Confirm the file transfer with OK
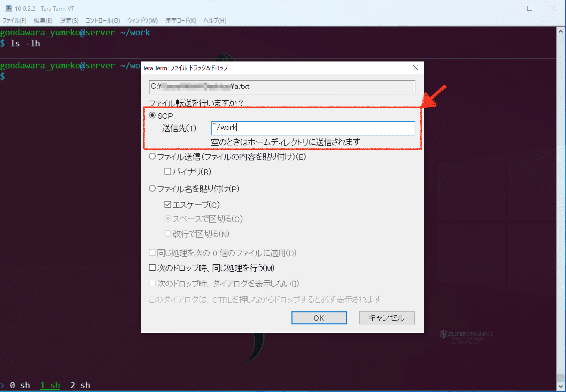Screen dimensions: 566x392 (319, 318)
